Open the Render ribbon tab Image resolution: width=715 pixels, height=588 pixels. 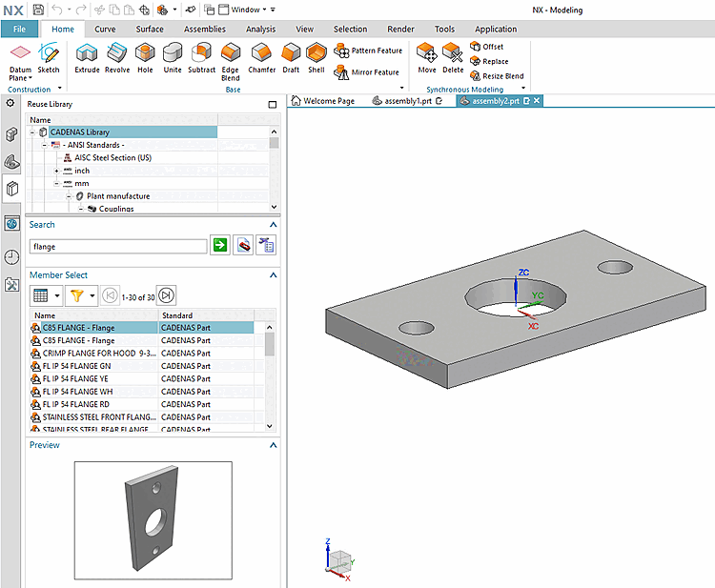[400, 30]
